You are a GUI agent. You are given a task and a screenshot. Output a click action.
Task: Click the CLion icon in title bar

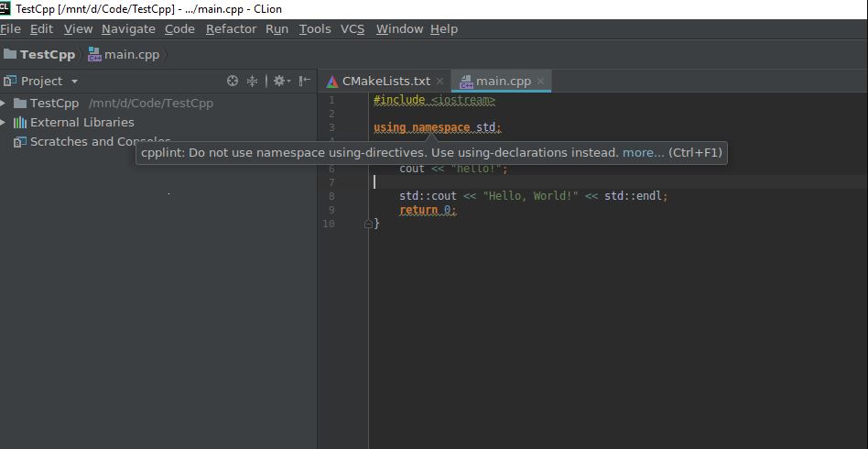[x=5, y=7]
